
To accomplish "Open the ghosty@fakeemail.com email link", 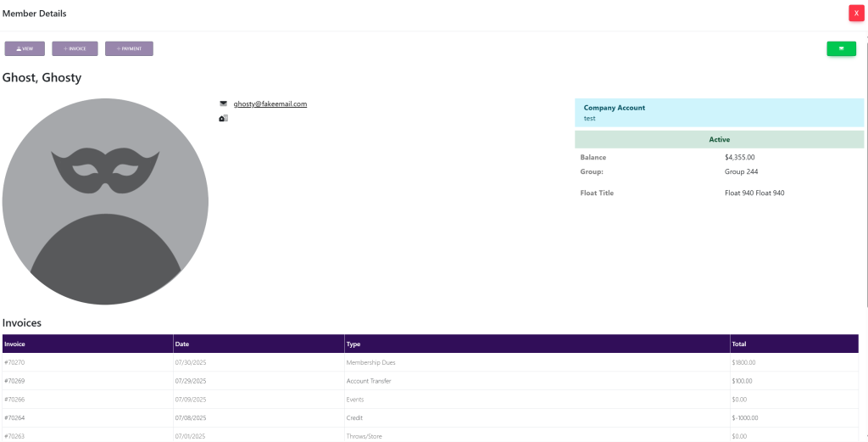I will point(270,104).
